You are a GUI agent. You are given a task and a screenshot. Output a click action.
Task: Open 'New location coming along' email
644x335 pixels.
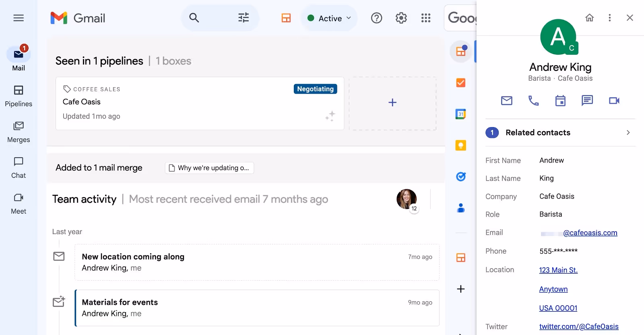click(257, 262)
